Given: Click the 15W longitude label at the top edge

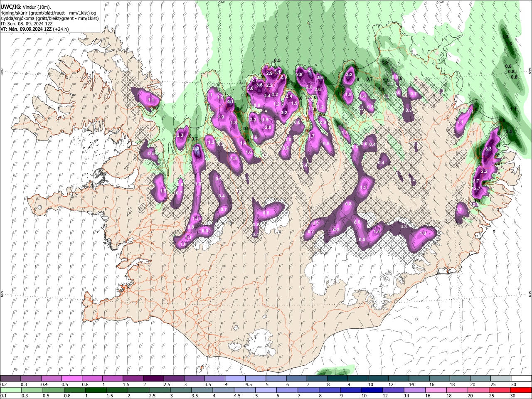Looking at the screenshot, I should point(440,2).
